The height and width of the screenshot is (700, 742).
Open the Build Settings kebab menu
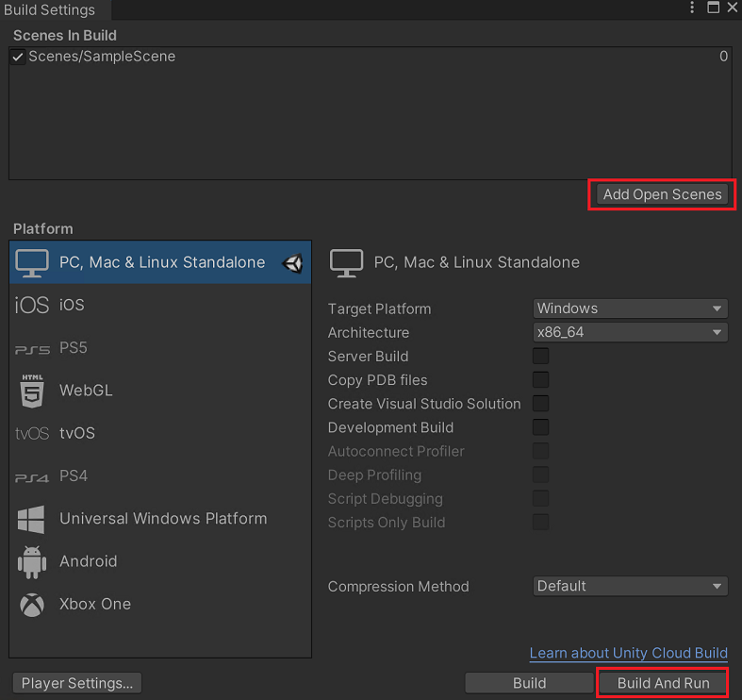(x=692, y=8)
